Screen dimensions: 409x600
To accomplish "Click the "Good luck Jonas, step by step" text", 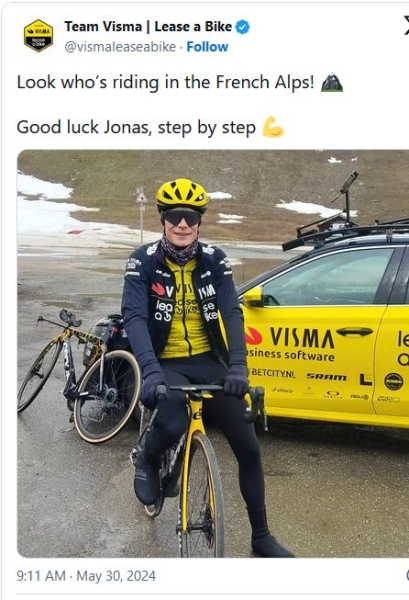I will coord(136,127).
